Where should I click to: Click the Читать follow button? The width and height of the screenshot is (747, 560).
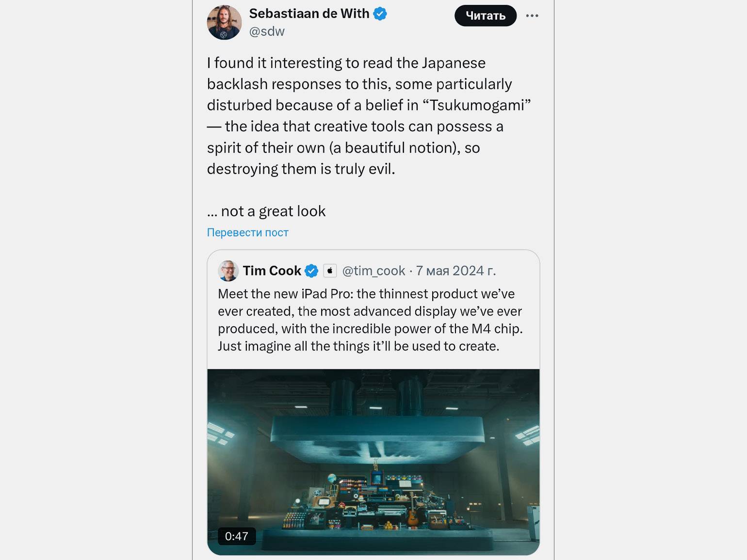(486, 16)
